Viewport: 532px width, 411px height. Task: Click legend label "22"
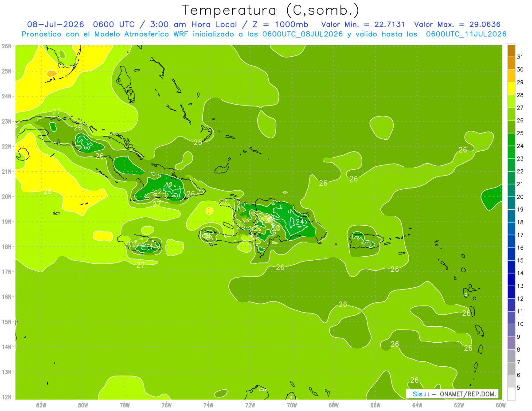pos(520,172)
